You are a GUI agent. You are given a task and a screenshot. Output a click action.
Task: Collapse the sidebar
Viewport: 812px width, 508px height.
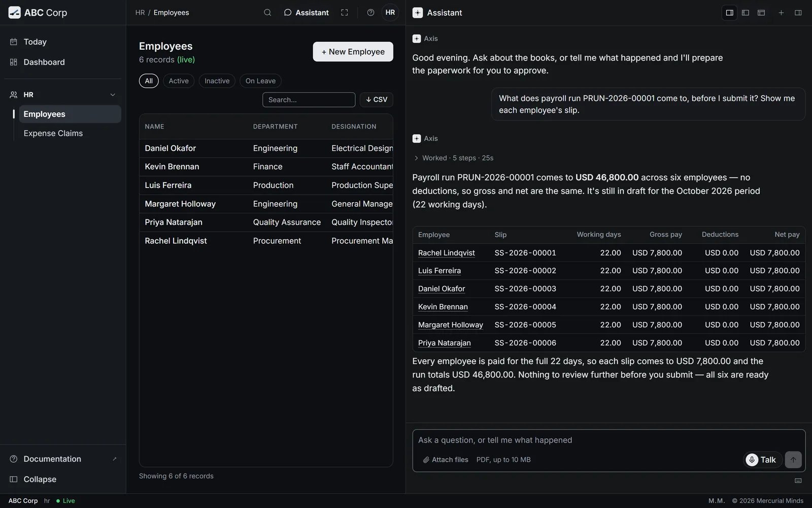pyautogui.click(x=63, y=479)
